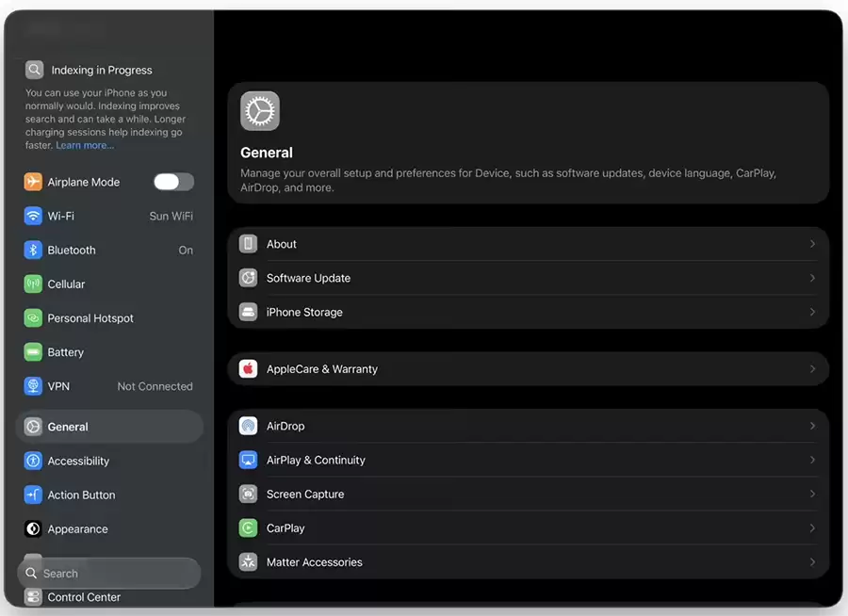The width and height of the screenshot is (848, 616).
Task: Open Personal Hotspot settings
Action: 109,318
